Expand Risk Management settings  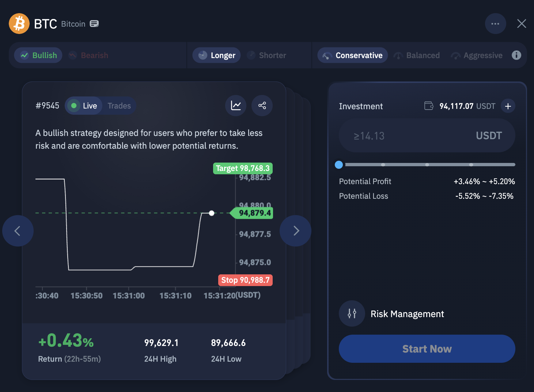[407, 314]
